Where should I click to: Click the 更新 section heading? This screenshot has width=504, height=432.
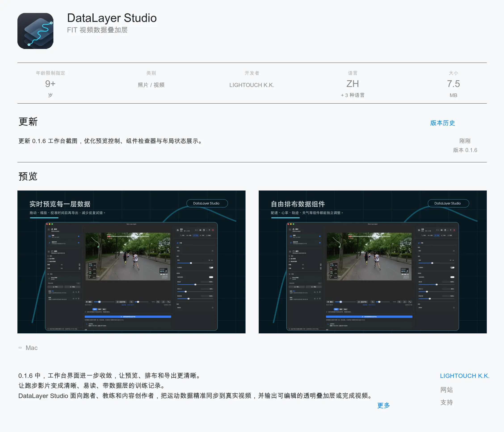[x=28, y=122]
